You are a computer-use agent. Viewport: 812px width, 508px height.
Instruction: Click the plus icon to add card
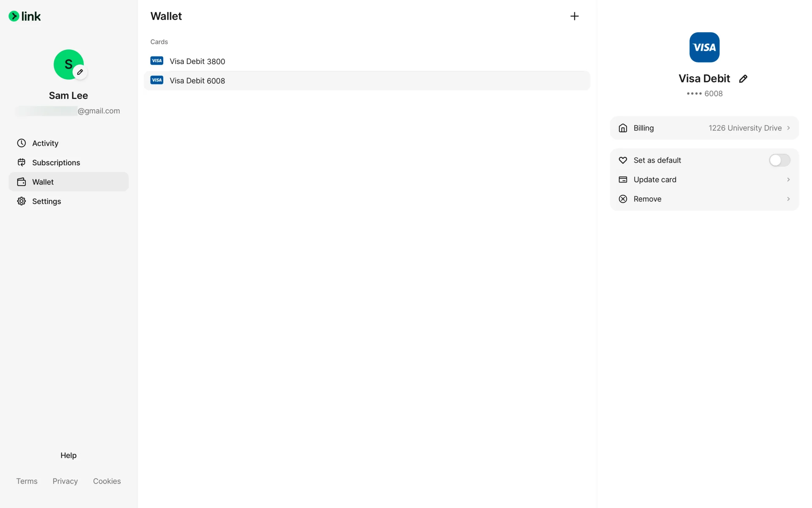point(574,16)
